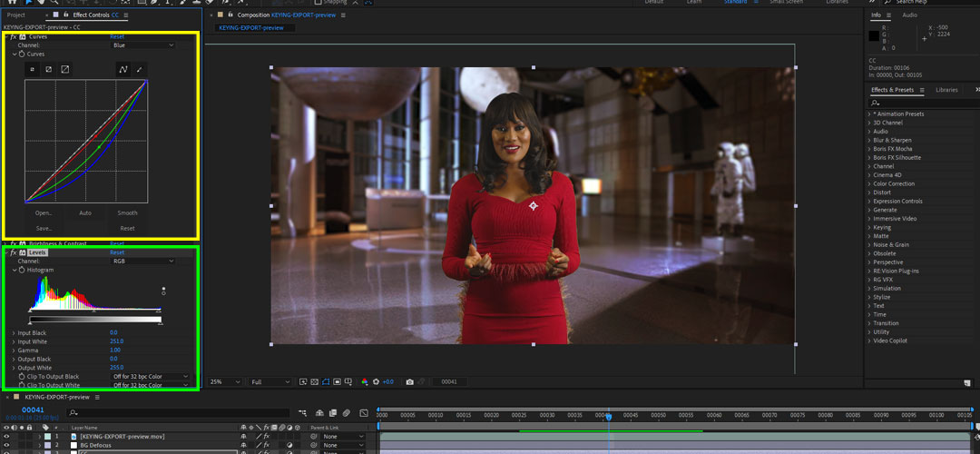Toggle the Curves effect fx switch
Screen dimensions: 980x454
point(13,37)
